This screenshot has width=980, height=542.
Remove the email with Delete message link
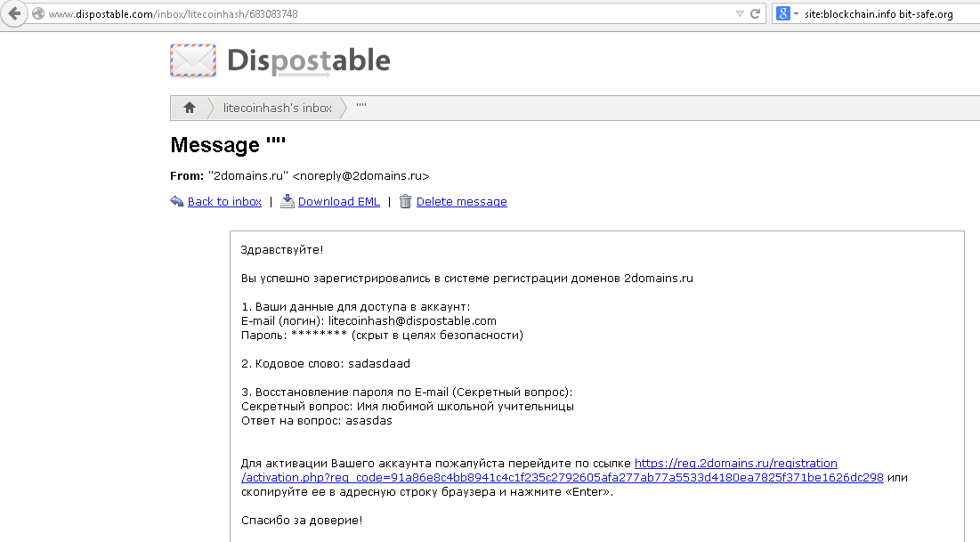tap(462, 201)
